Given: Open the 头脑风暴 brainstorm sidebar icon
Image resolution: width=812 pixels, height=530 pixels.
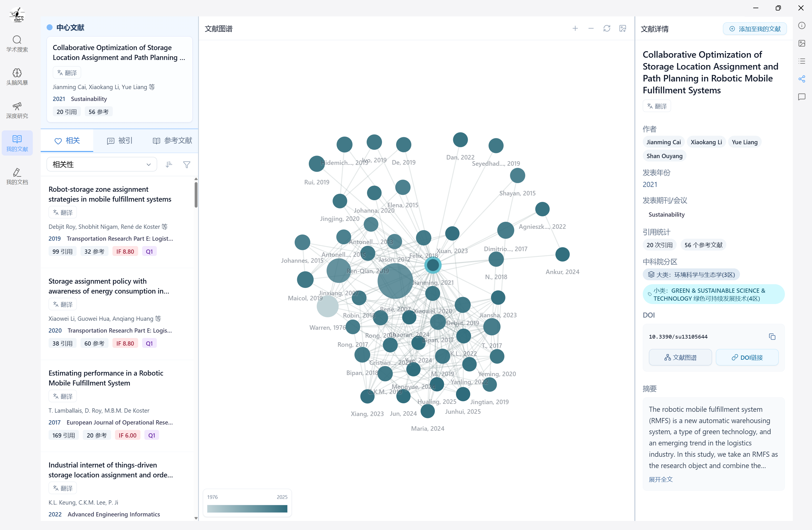Looking at the screenshot, I should 17,77.
